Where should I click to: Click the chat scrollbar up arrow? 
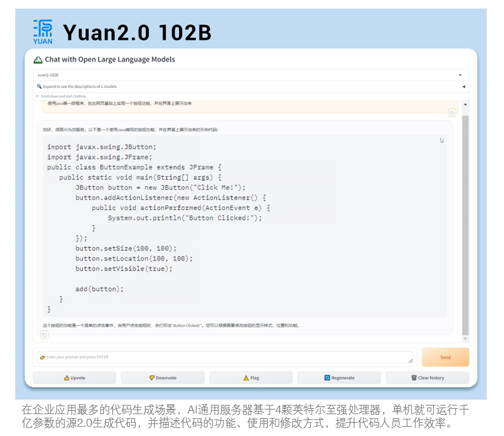coord(465,105)
